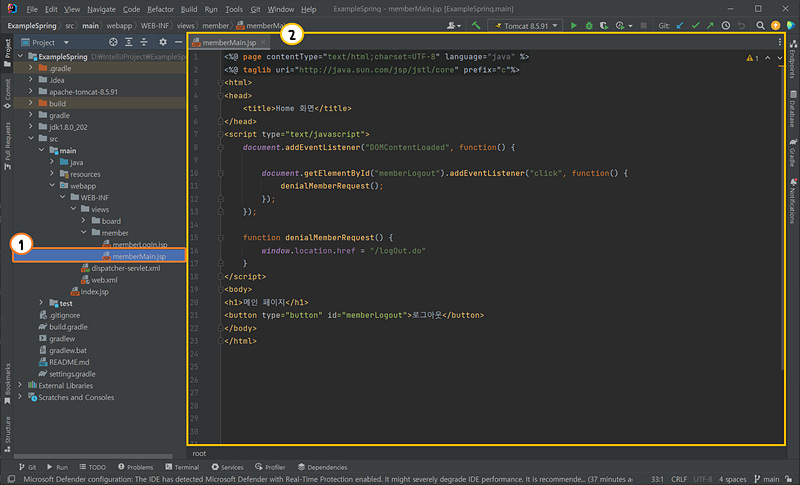The width and height of the screenshot is (800, 485).
Task: Open the TODO tool window button
Action: (x=93, y=467)
